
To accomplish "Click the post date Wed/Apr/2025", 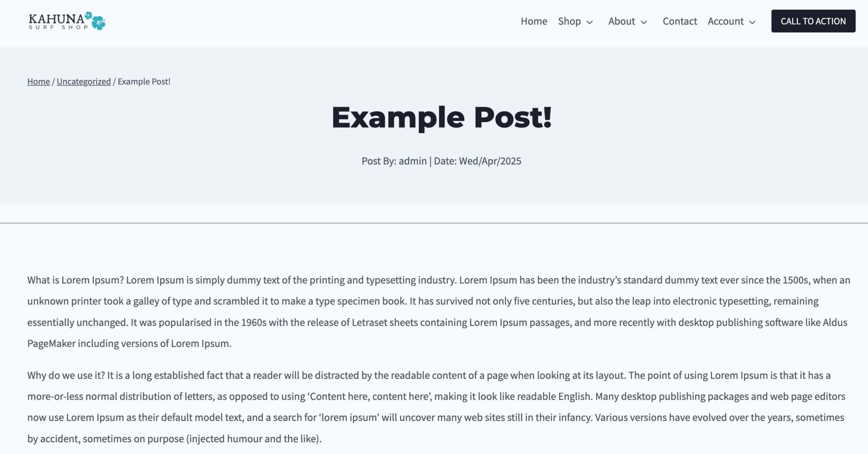I will click(x=490, y=161).
